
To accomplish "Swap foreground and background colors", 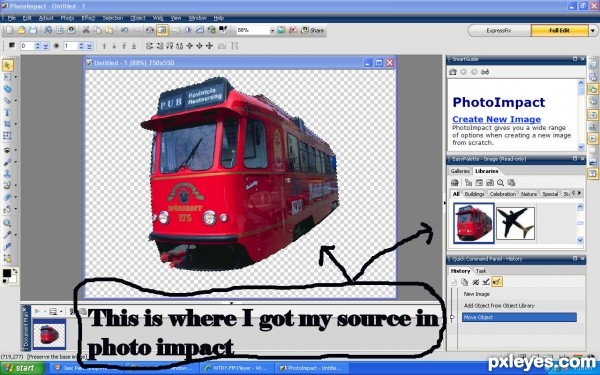I will (15, 271).
